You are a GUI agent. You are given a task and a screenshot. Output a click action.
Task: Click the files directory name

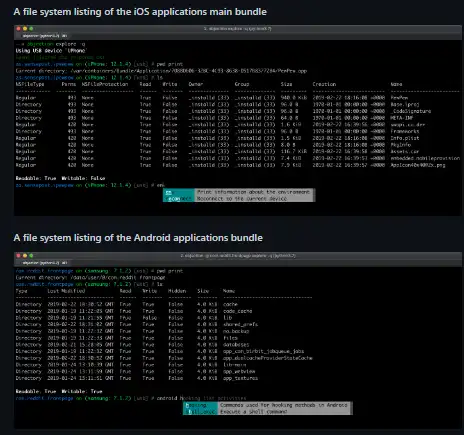(230, 338)
